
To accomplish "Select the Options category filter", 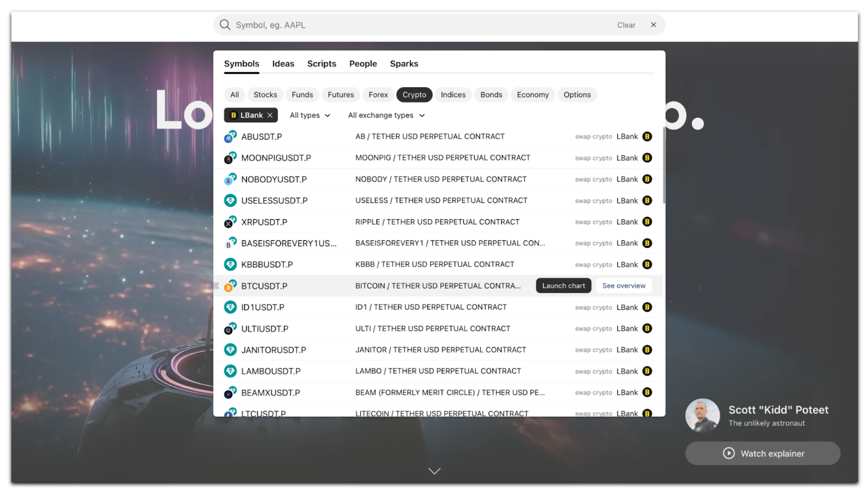I will tap(577, 94).
